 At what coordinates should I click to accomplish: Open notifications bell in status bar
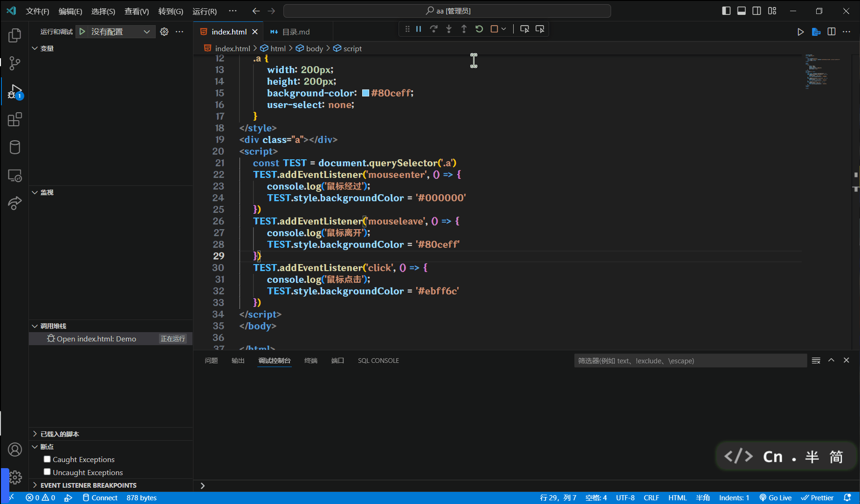coord(847,497)
